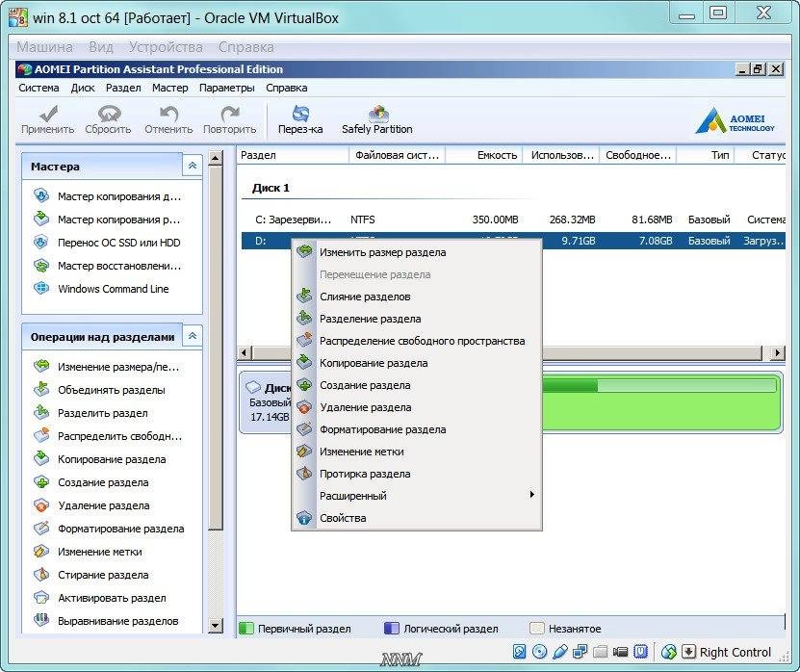Open the AOMEI Справка menu
Screen dimensions: 800x672
click(287, 88)
